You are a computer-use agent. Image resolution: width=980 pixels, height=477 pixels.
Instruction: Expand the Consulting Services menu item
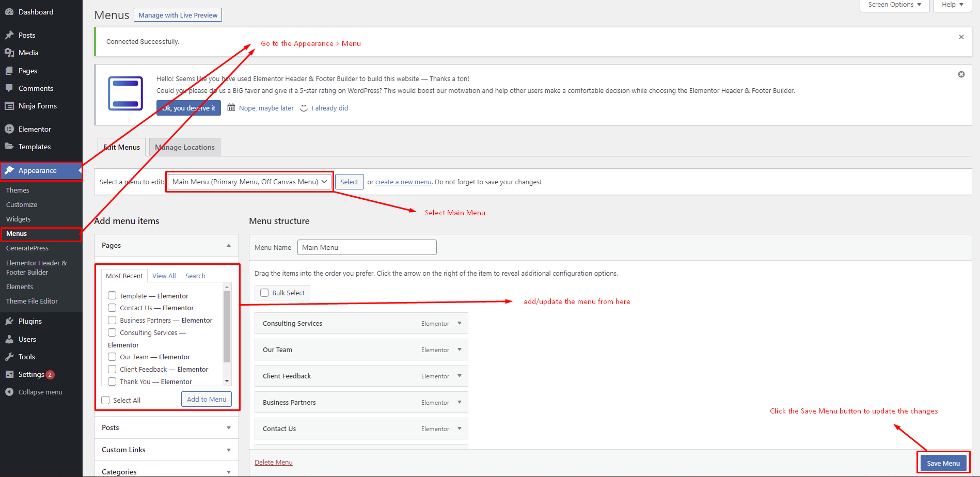[460, 323]
